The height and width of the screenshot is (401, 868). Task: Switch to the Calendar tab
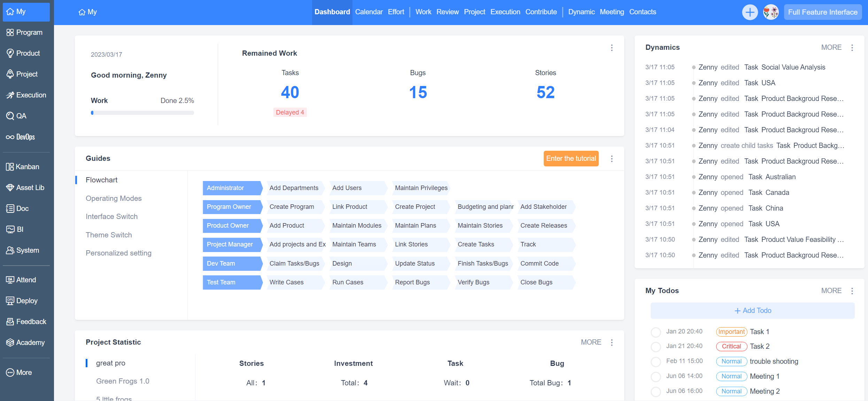tap(369, 11)
